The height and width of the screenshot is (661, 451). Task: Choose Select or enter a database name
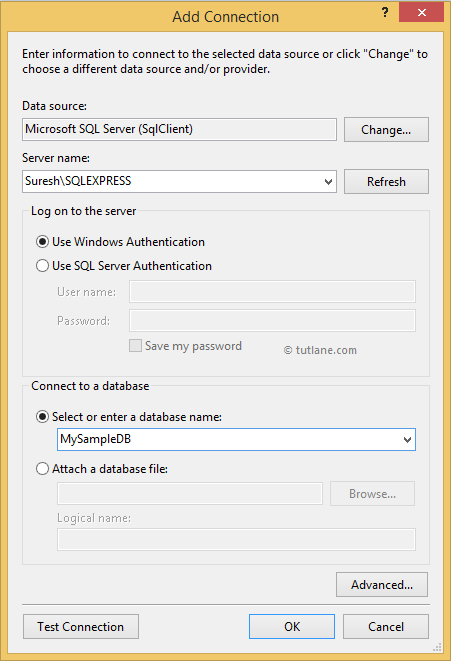coord(42,417)
